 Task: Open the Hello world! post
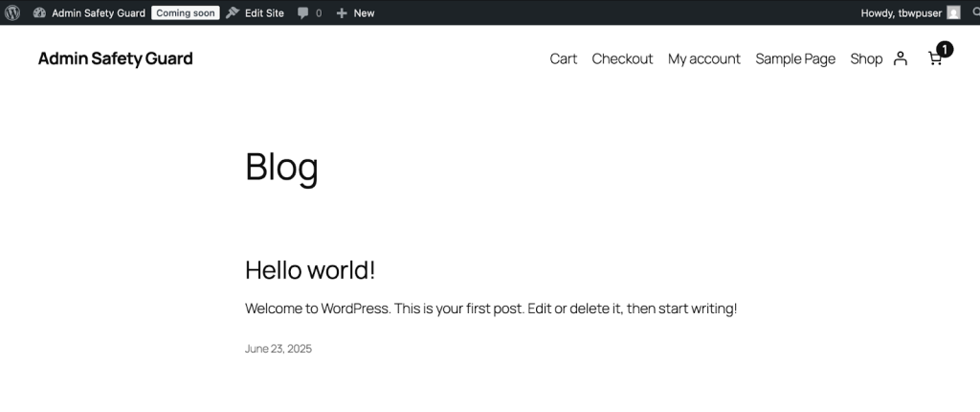(310, 270)
